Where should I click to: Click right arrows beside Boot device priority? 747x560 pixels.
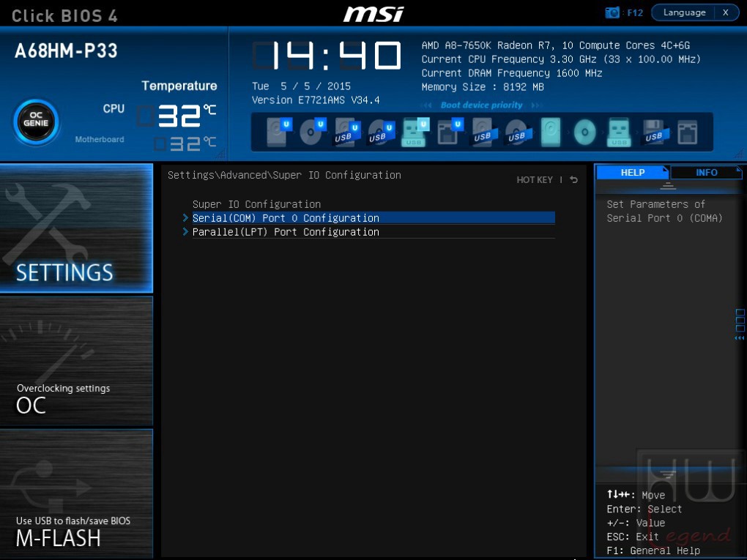tap(536, 105)
